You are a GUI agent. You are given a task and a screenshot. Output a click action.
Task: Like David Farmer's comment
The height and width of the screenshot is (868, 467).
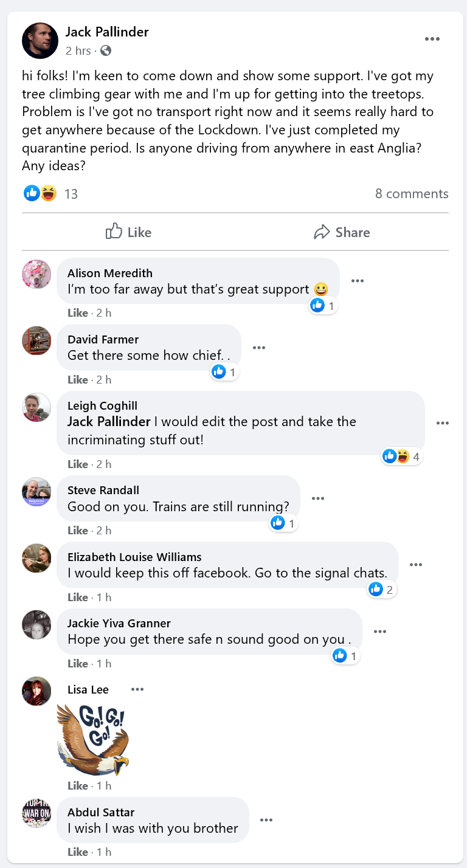point(77,380)
